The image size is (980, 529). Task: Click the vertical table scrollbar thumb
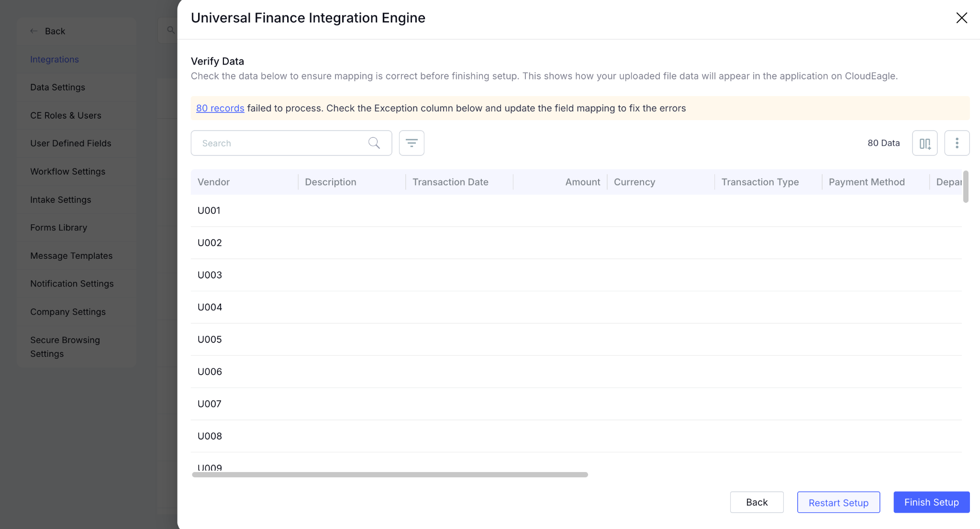click(966, 187)
